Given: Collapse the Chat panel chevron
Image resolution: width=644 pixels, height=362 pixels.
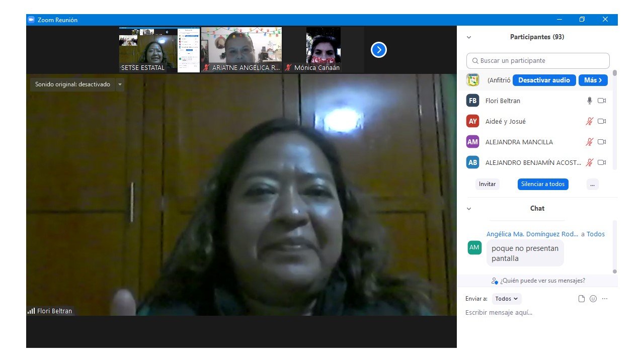Looking at the screenshot, I should coord(469,209).
